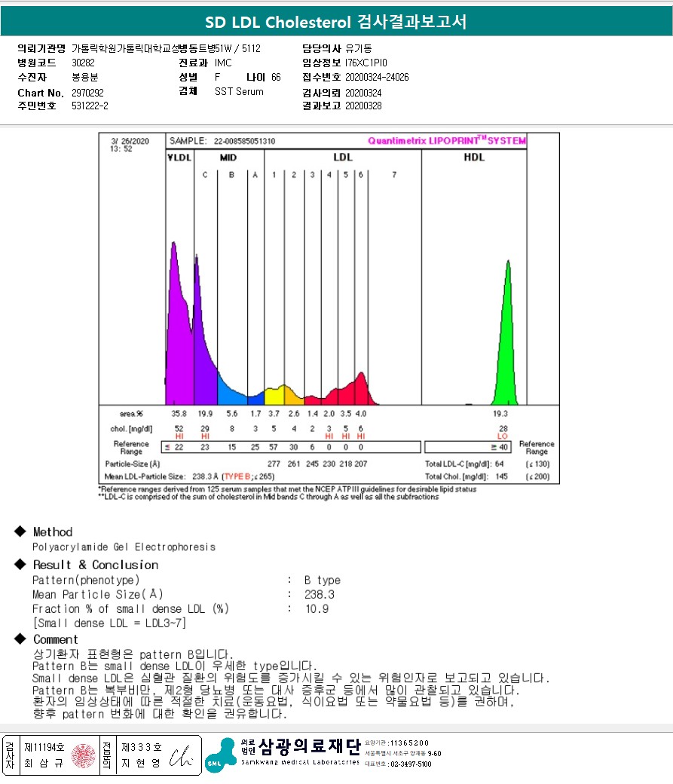Select VLDL cholesterol value 52

pyautogui.click(x=179, y=428)
